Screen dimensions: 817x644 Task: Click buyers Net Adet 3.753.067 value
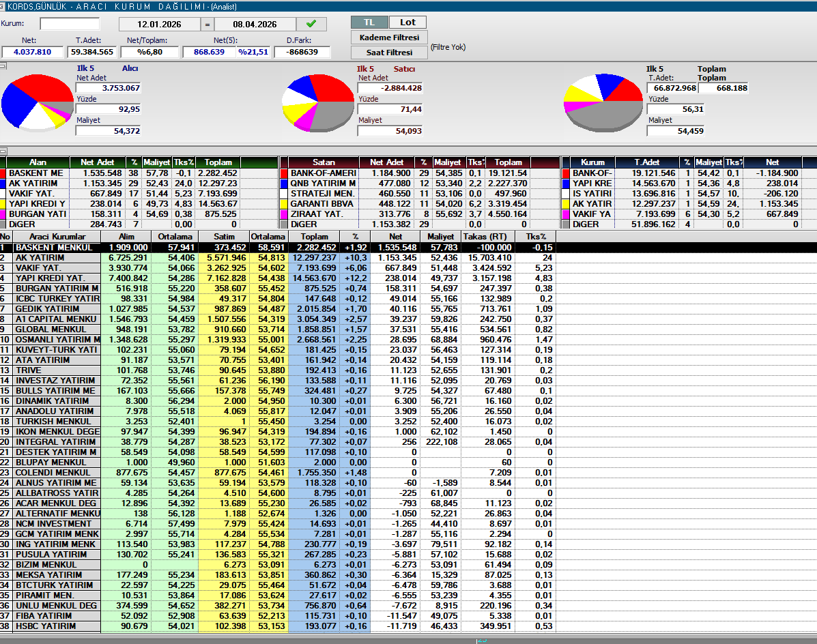[x=109, y=88]
